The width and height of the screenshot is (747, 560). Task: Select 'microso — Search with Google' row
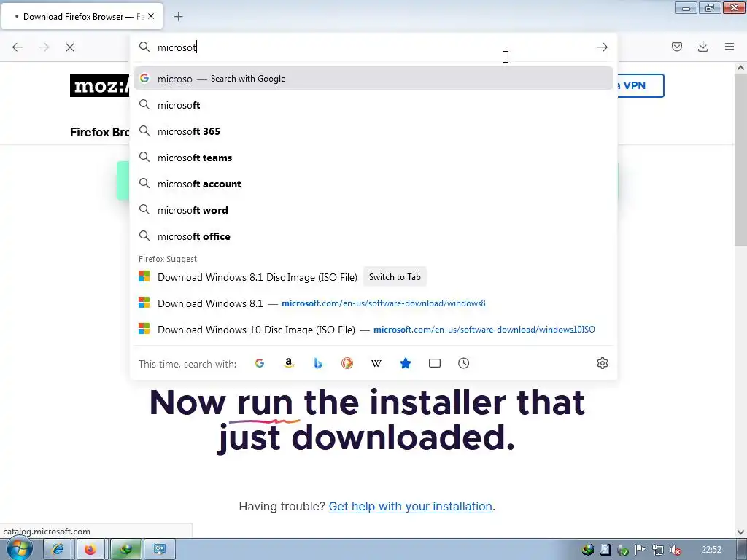[373, 79]
